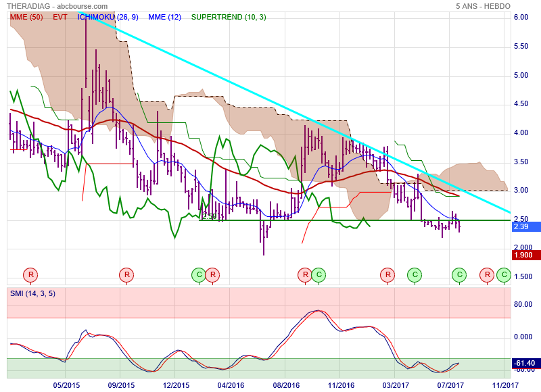The image size is (541, 392).
Task: Click the rightmost green C event marker
Action: tap(503, 274)
